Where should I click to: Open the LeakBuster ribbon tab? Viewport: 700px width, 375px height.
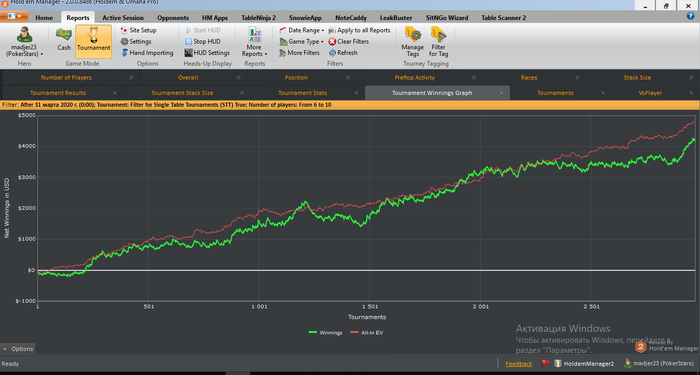pyautogui.click(x=396, y=18)
